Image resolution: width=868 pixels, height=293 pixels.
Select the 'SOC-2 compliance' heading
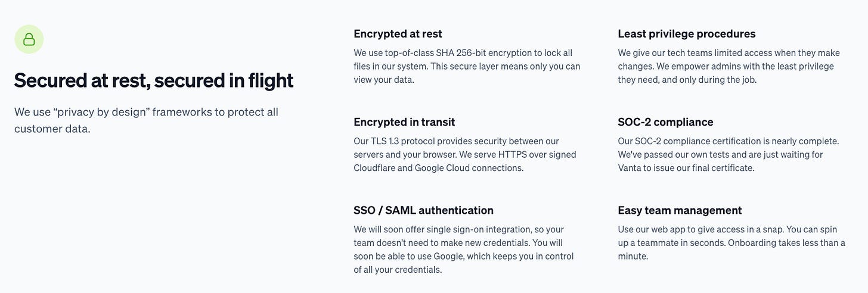665,122
